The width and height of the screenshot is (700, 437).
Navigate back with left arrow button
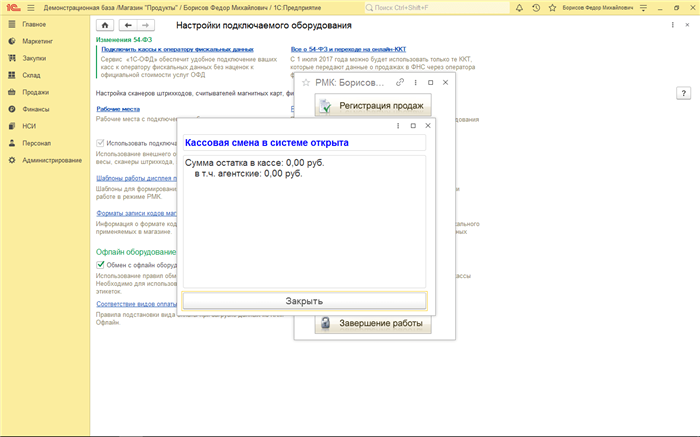(128, 25)
